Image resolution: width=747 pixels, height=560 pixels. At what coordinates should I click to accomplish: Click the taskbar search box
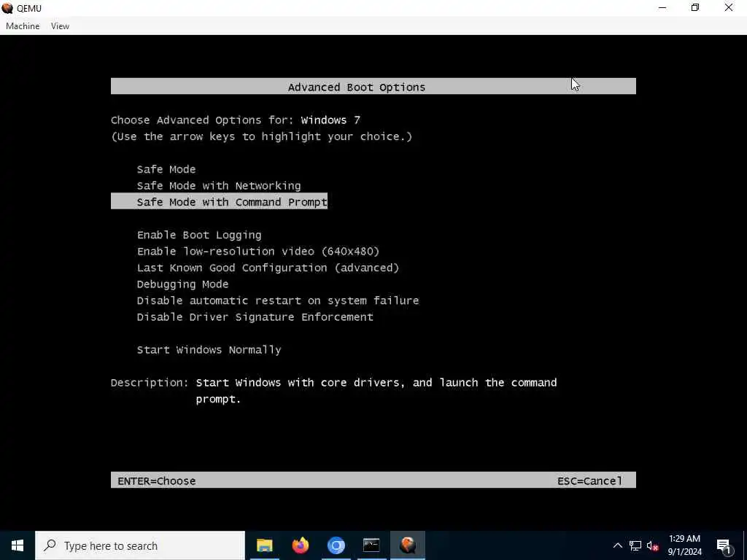point(140,545)
